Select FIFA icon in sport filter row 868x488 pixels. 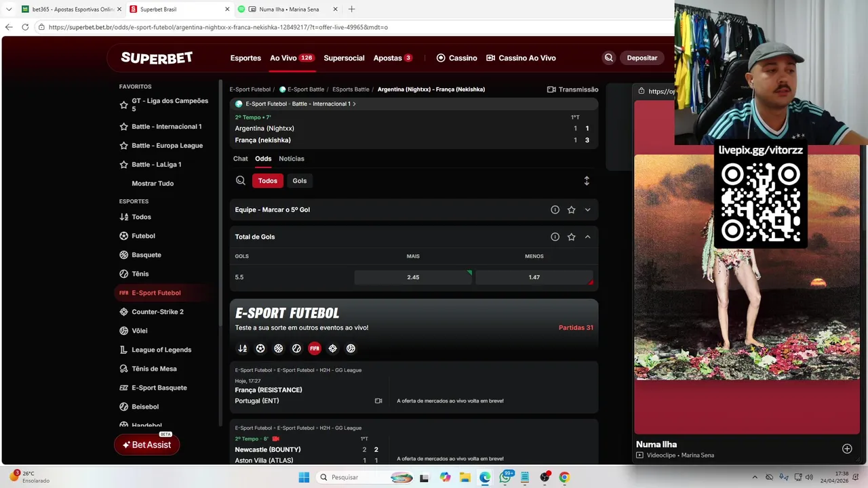(315, 348)
